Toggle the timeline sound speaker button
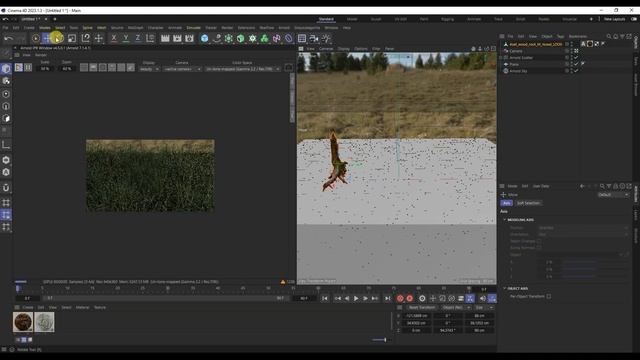The height and width of the screenshot is (360, 640). (x=483, y=298)
